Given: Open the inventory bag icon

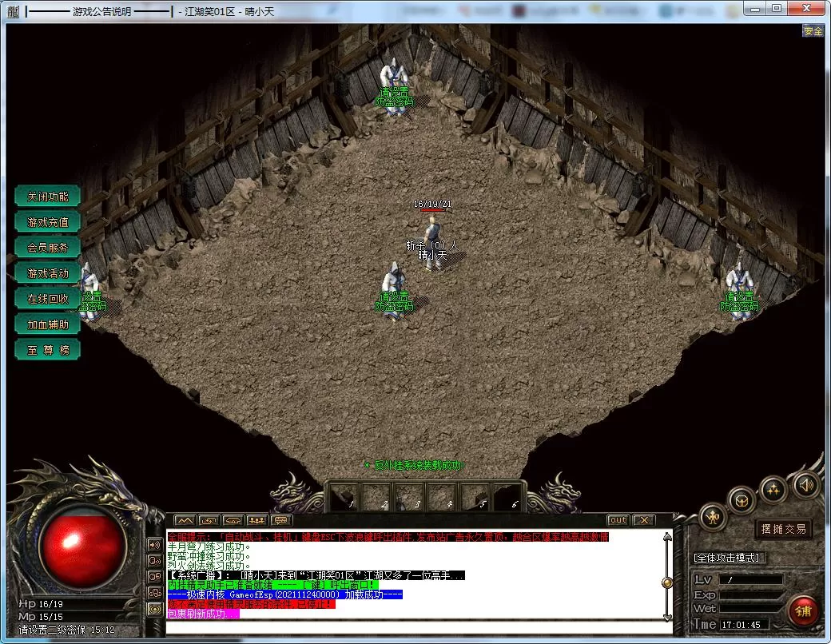Looking at the screenshot, I should point(742,501).
